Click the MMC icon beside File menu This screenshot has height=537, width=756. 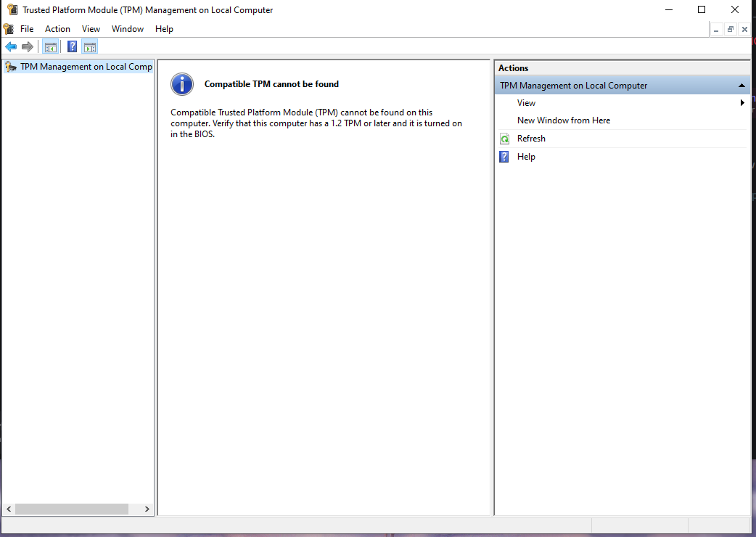tap(9, 29)
